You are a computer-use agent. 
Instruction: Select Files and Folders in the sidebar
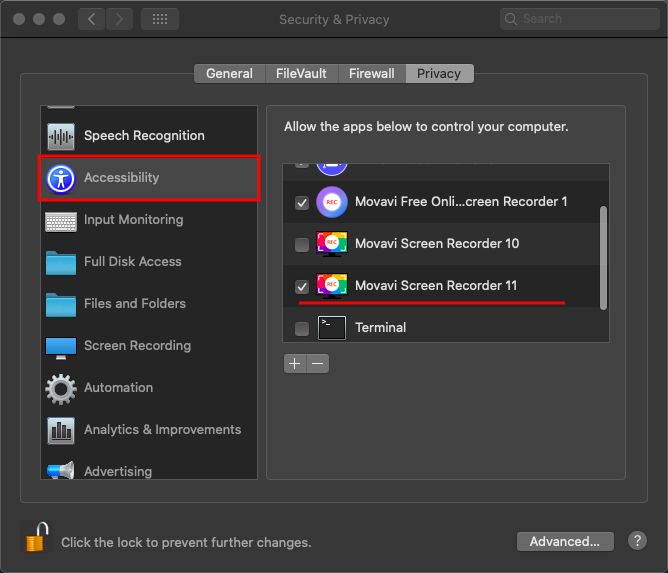(x=149, y=304)
